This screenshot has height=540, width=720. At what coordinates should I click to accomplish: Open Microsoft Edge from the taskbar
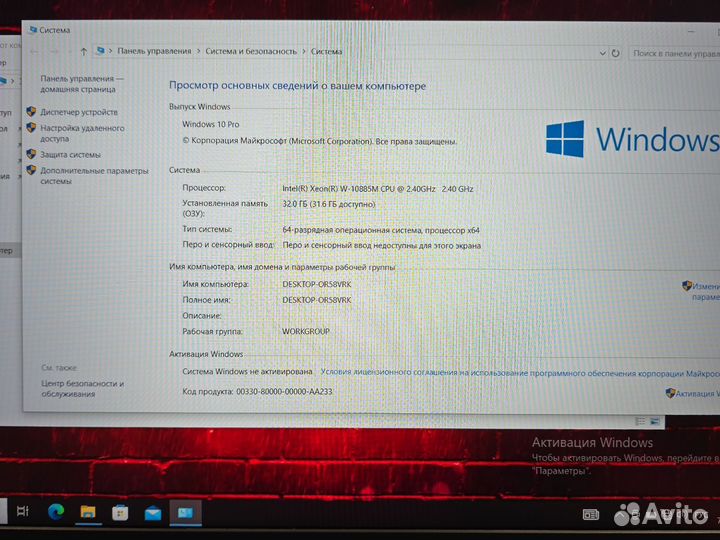[x=56, y=512]
